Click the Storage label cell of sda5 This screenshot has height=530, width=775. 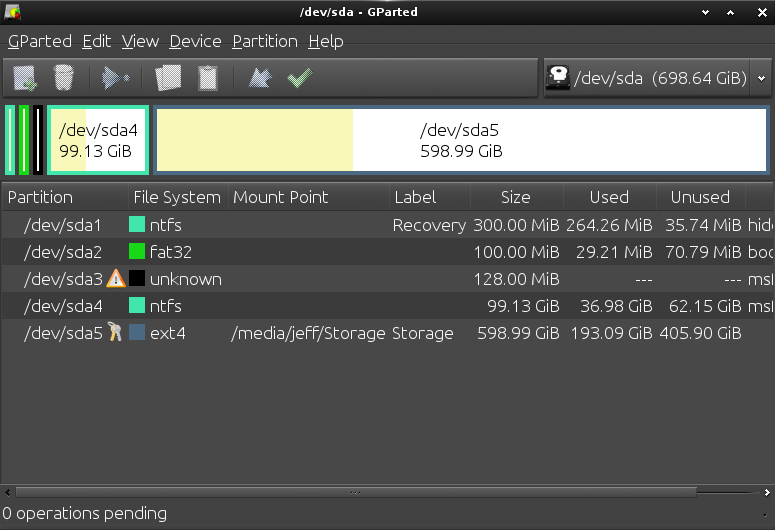pyautogui.click(x=423, y=333)
